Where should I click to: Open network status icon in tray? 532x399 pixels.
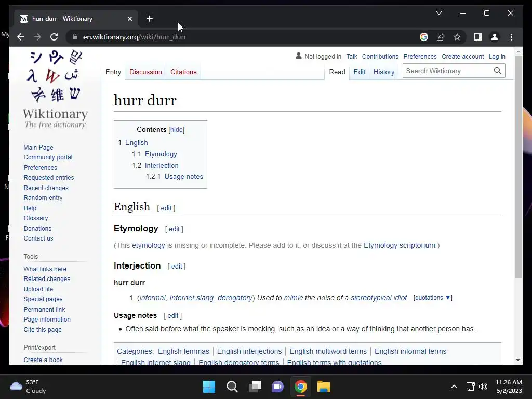[470, 387]
